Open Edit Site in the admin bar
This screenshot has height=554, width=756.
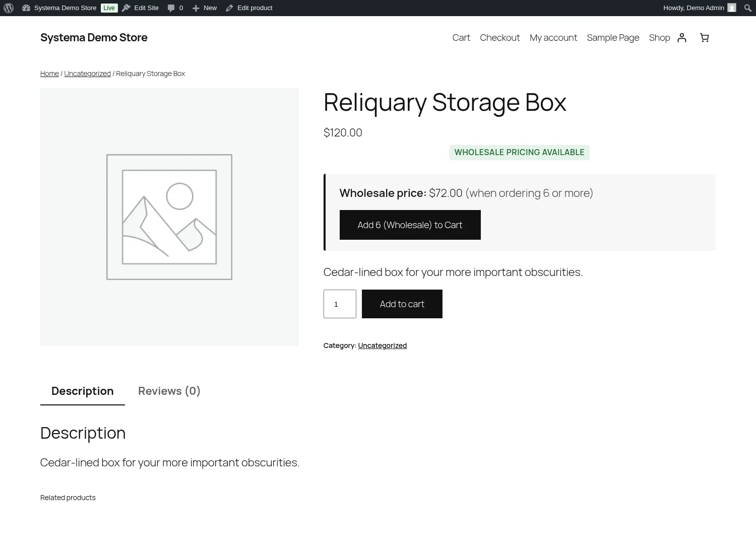(x=146, y=8)
